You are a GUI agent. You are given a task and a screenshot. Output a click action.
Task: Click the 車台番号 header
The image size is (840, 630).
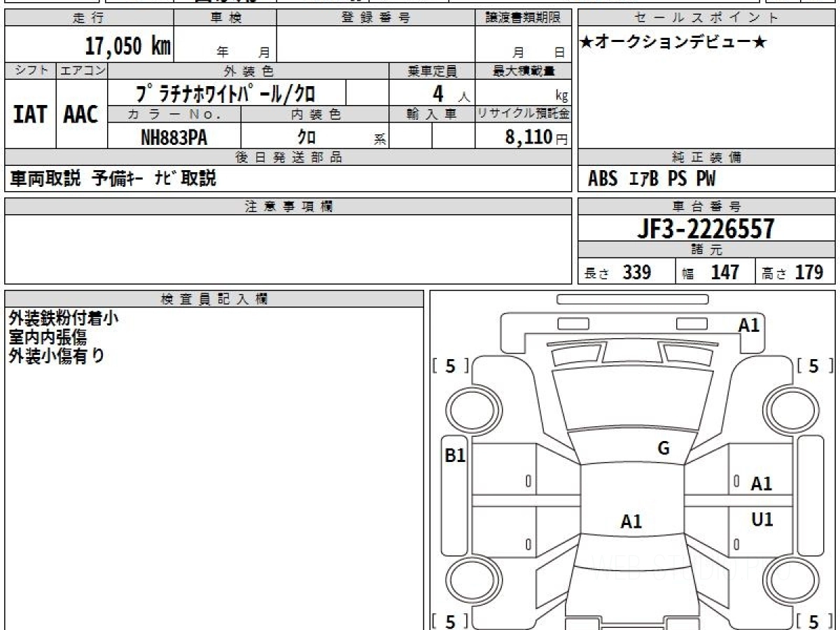[x=706, y=206]
